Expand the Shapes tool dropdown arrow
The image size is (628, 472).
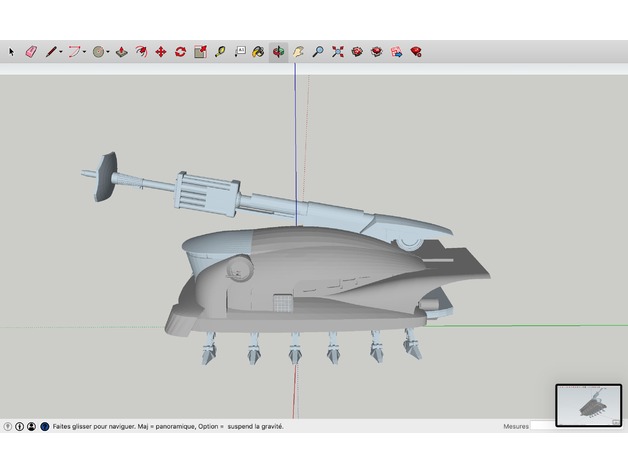pyautogui.click(x=109, y=51)
